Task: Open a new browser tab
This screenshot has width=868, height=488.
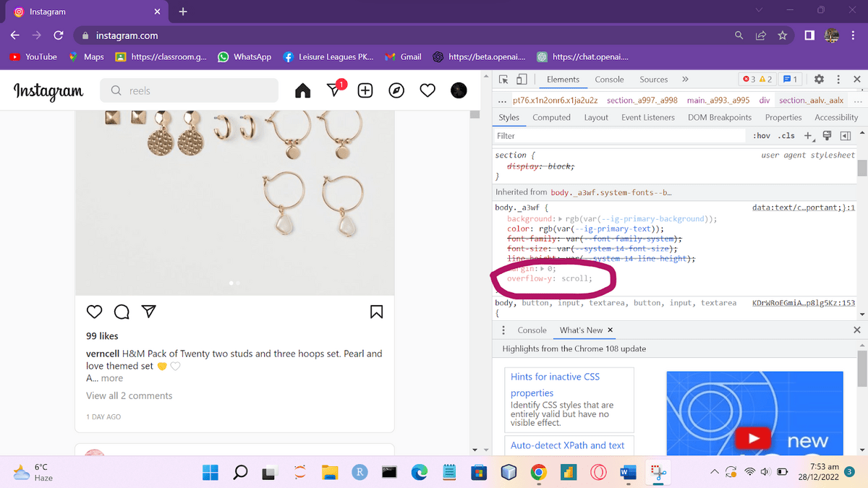Action: (x=183, y=12)
